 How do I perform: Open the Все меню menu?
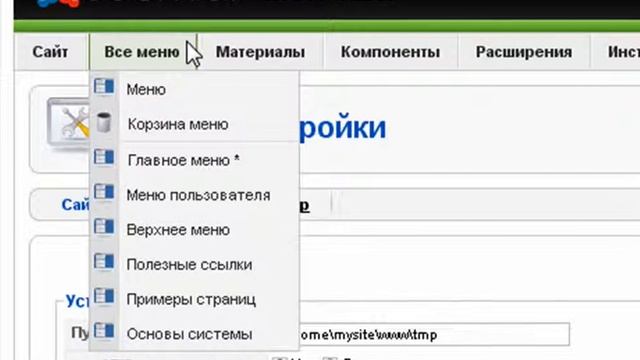point(142,52)
